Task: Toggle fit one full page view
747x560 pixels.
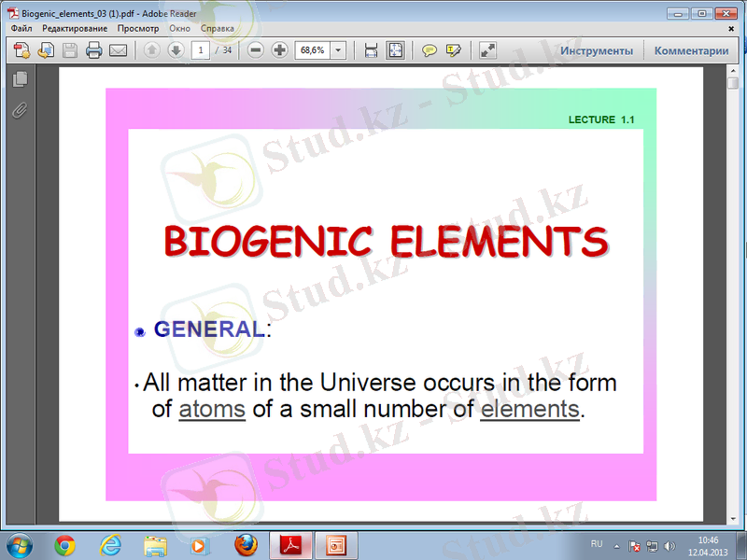Action: tap(395, 50)
